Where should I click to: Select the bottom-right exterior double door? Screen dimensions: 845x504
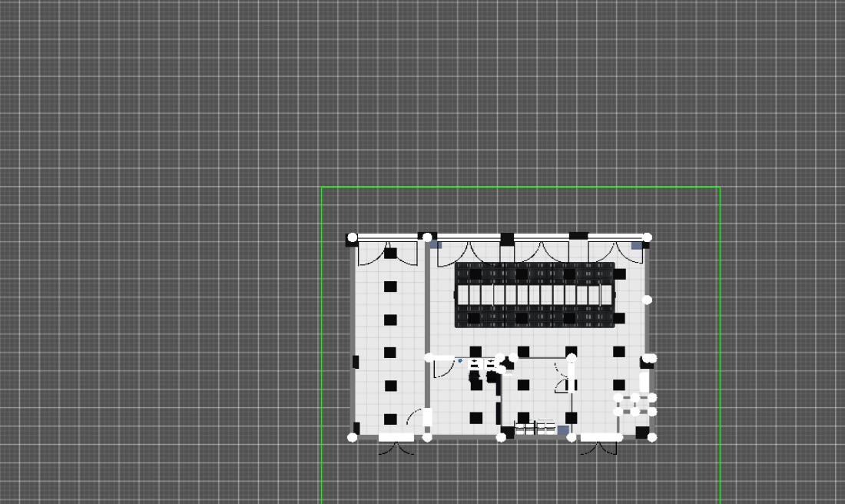(598, 446)
